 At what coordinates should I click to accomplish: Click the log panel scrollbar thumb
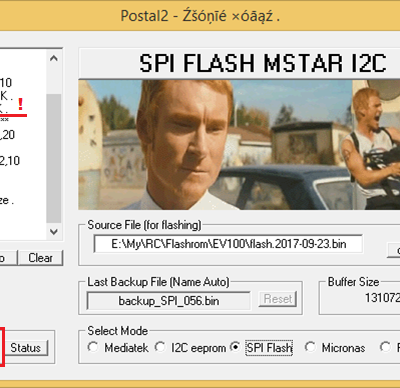click(x=54, y=158)
